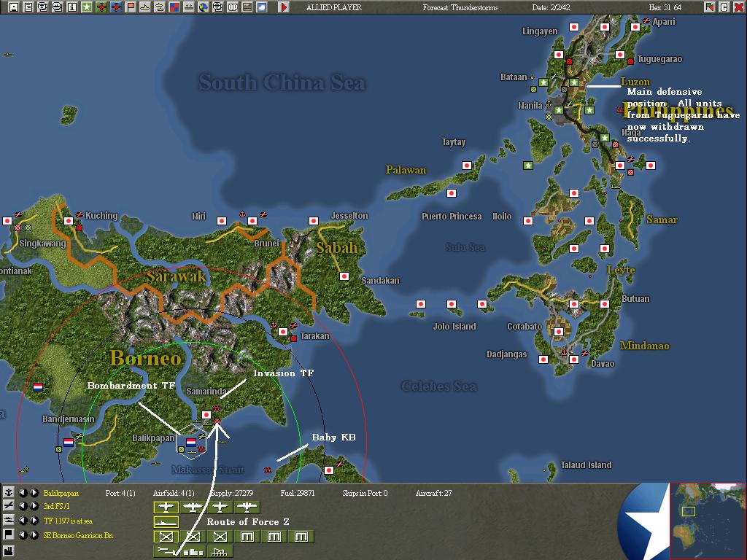
Task: Click the anchor icon beside Balikpapan
Action: pyautogui.click(x=9, y=492)
